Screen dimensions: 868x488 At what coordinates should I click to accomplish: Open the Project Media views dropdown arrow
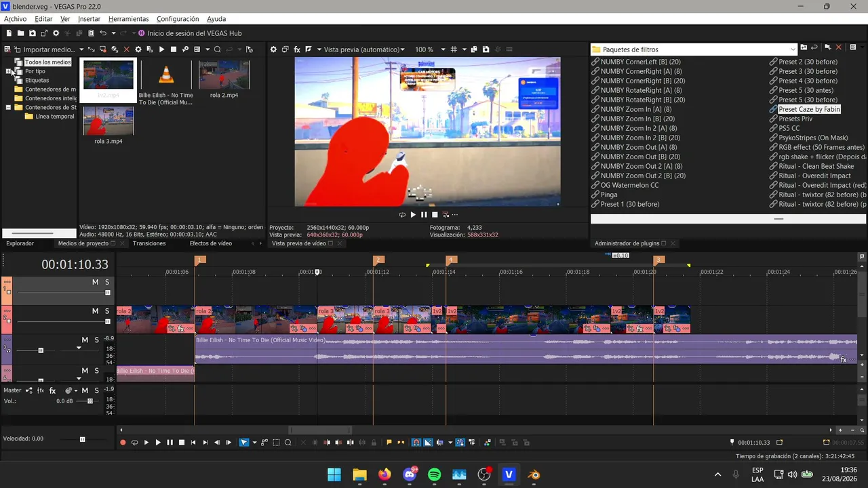tap(206, 49)
